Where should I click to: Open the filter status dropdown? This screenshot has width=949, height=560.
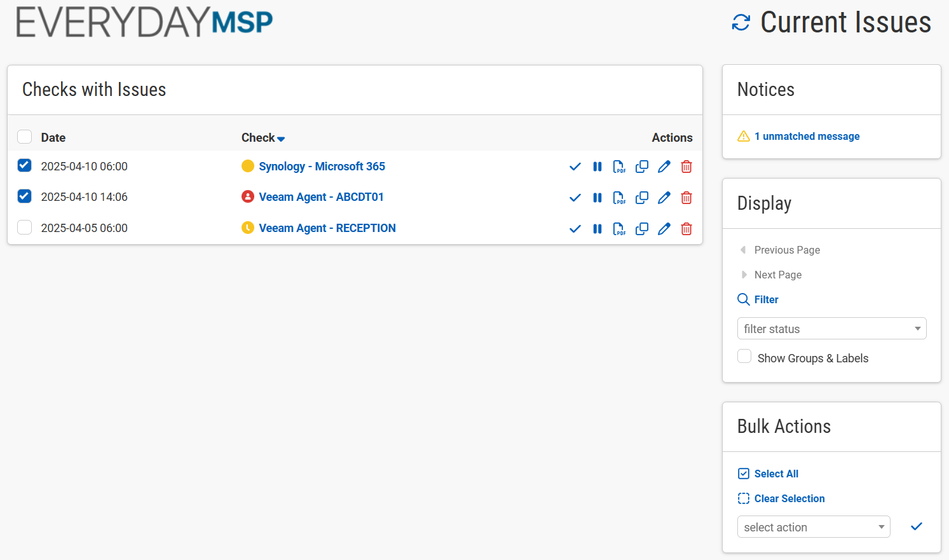pyautogui.click(x=831, y=329)
